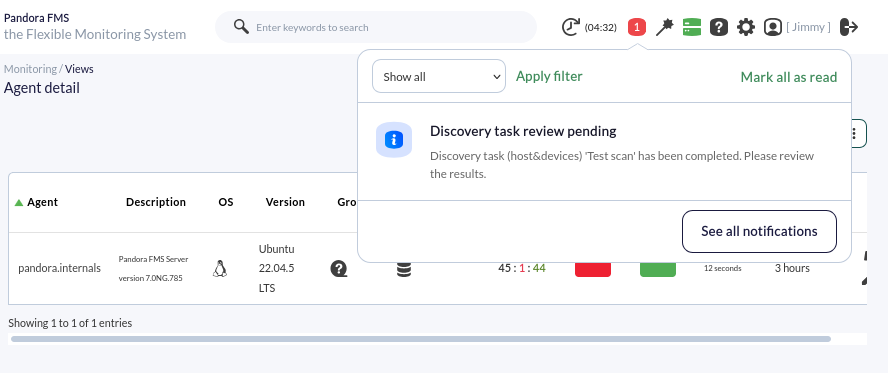This screenshot has height=373, width=888.
Task: Click the database stack icon
Action: [404, 269]
